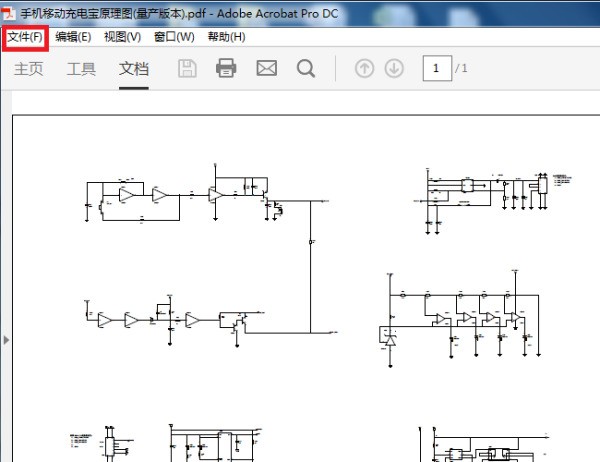Go to previous page arrow icon
Viewport: 600px width, 462px height.
(x=364, y=69)
